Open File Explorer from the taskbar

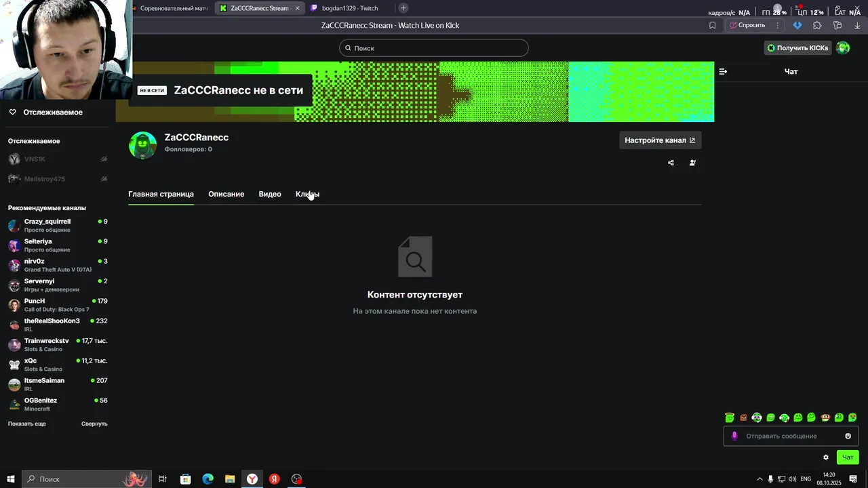230,479
